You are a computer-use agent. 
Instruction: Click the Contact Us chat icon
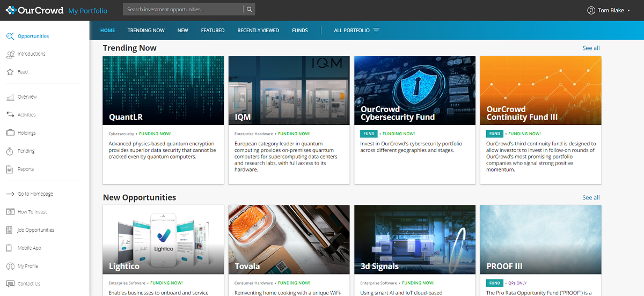point(10,284)
